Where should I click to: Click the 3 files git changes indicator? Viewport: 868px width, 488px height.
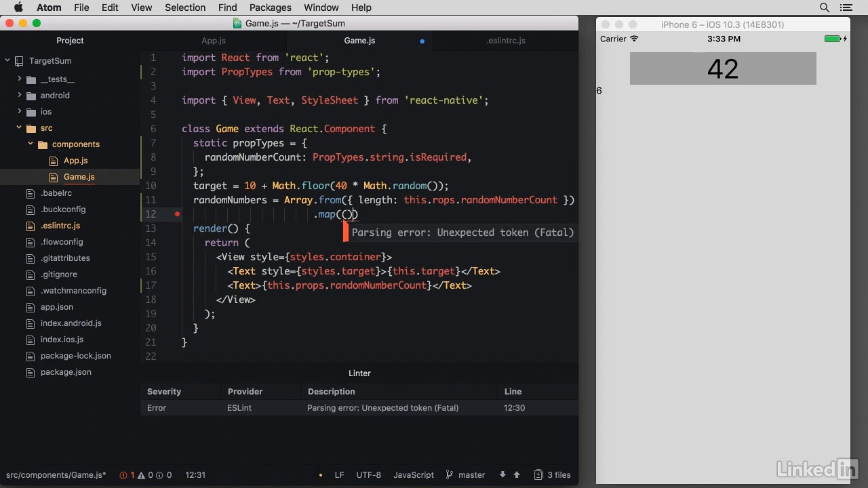click(x=552, y=475)
